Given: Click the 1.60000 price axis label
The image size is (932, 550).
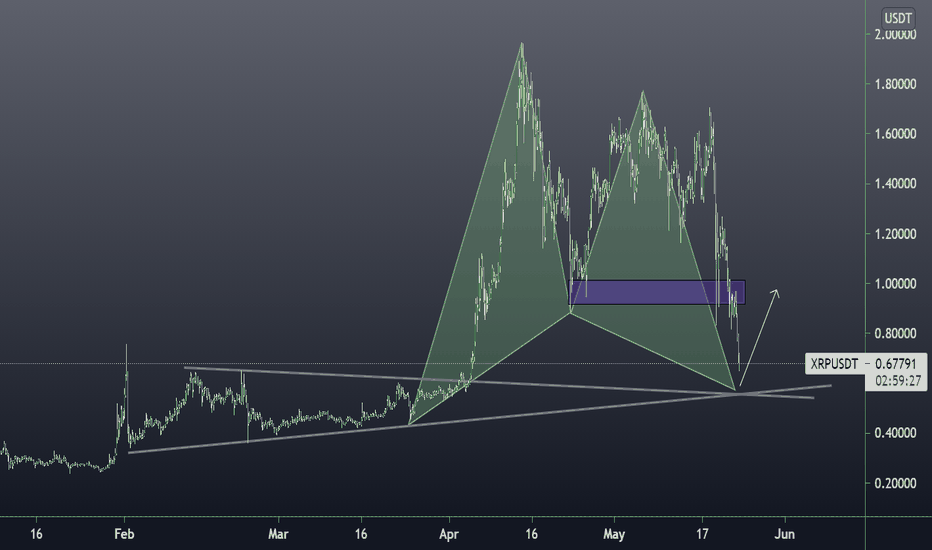Looking at the screenshot, I should coord(895,134).
